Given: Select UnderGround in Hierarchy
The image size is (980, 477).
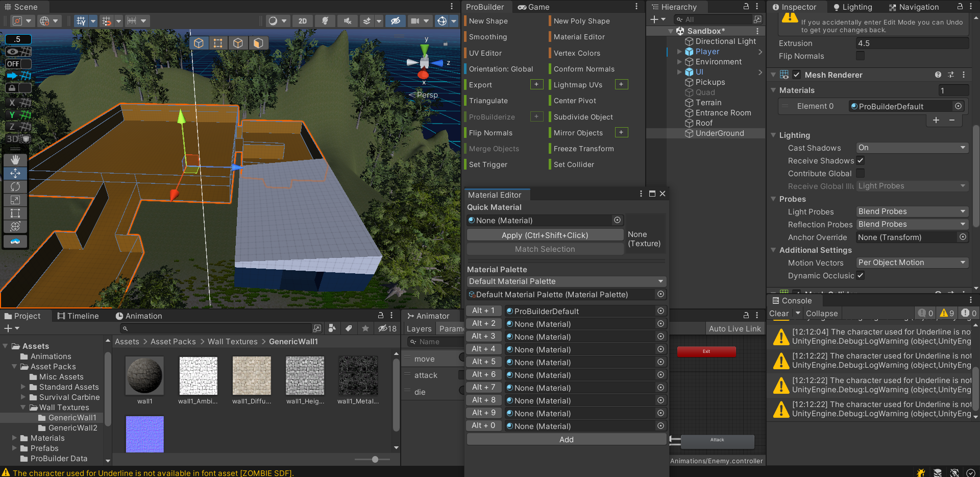Looking at the screenshot, I should 720,133.
